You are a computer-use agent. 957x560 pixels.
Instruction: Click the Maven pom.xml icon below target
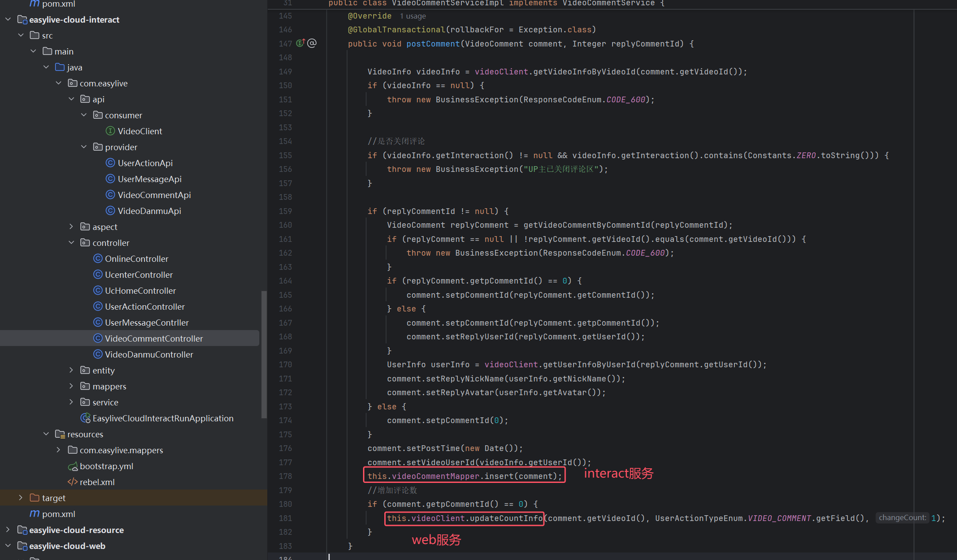[35, 514]
